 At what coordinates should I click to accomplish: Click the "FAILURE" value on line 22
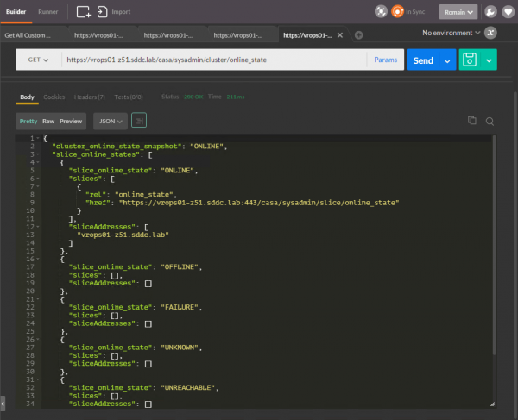coord(180,307)
